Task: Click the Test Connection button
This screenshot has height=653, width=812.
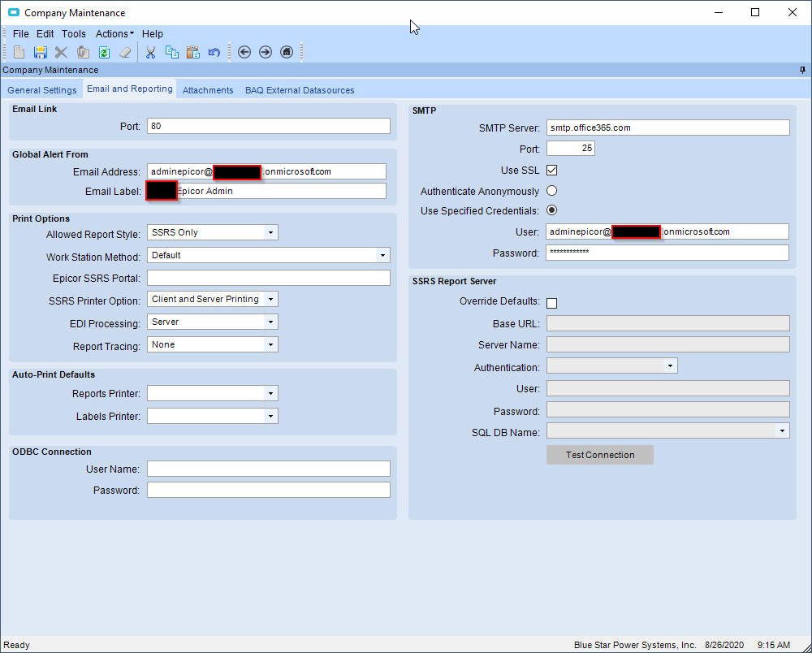Action: pos(599,454)
